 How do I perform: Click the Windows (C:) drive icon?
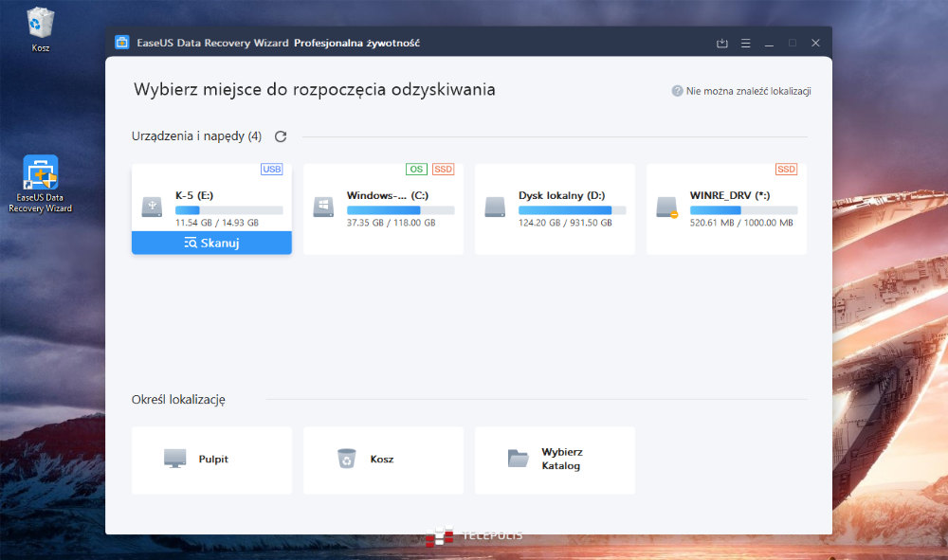tap(323, 208)
